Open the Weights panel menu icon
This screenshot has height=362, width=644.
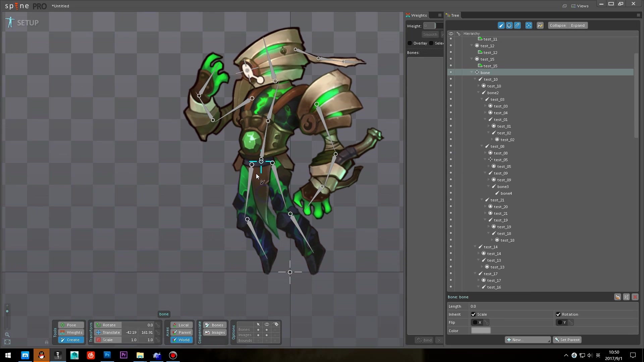coord(440,15)
